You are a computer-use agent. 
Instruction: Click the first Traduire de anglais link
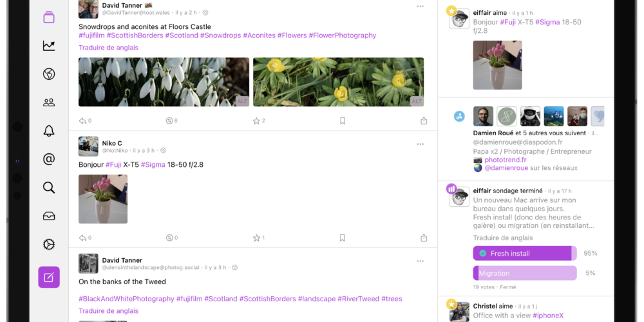coord(108,48)
